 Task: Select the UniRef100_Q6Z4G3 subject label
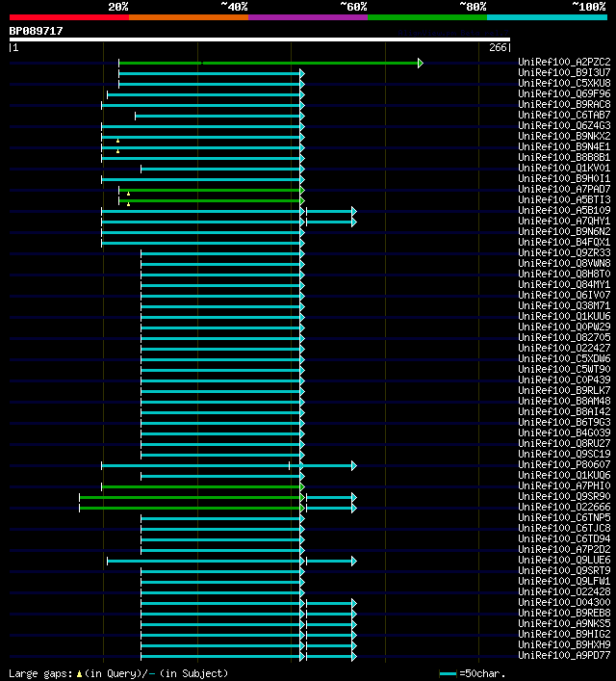coord(564,125)
